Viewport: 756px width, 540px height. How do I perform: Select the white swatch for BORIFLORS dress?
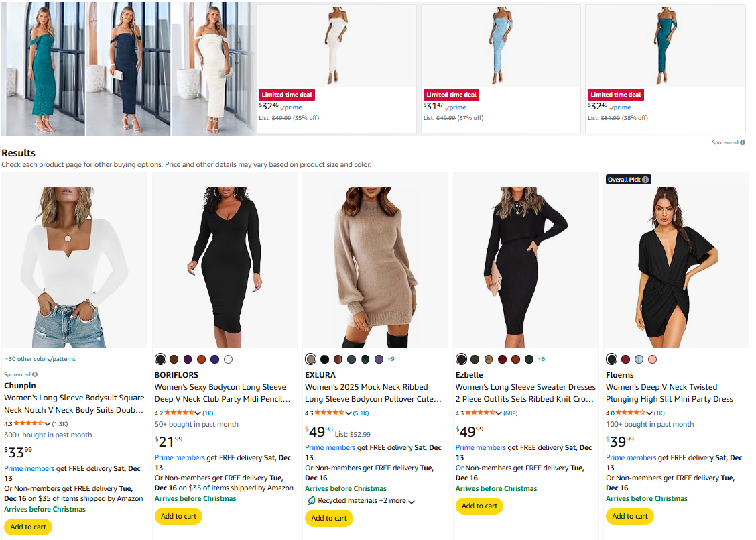tap(229, 360)
